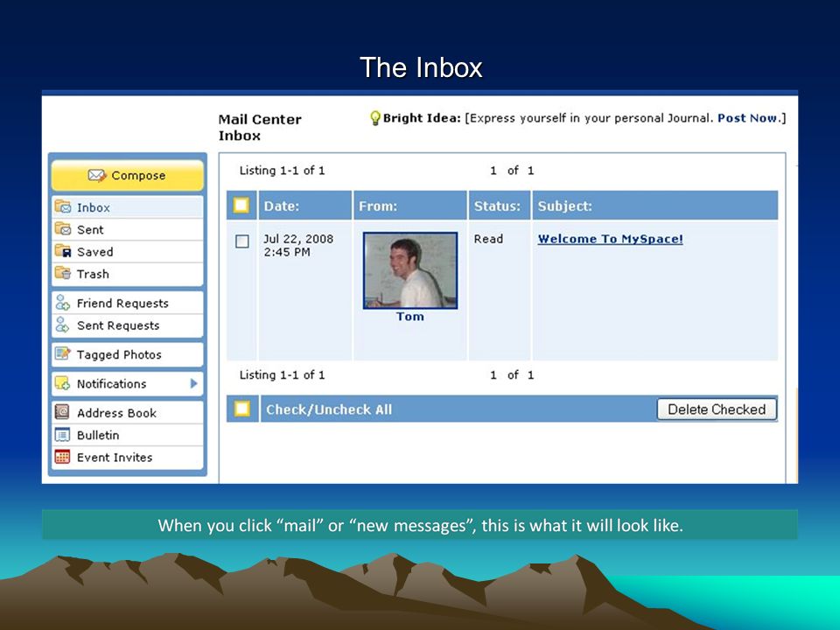
Task: Click the Tom sender name link
Action: tap(409, 316)
